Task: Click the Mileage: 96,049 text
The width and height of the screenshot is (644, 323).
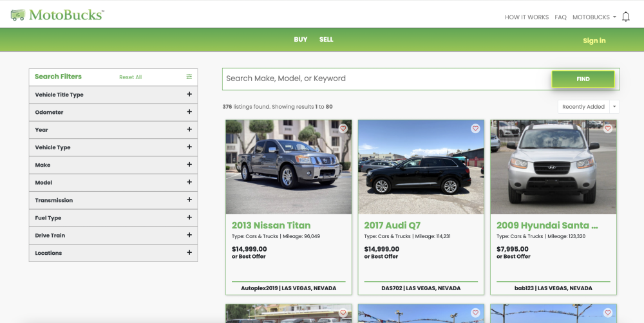Action: point(302,236)
